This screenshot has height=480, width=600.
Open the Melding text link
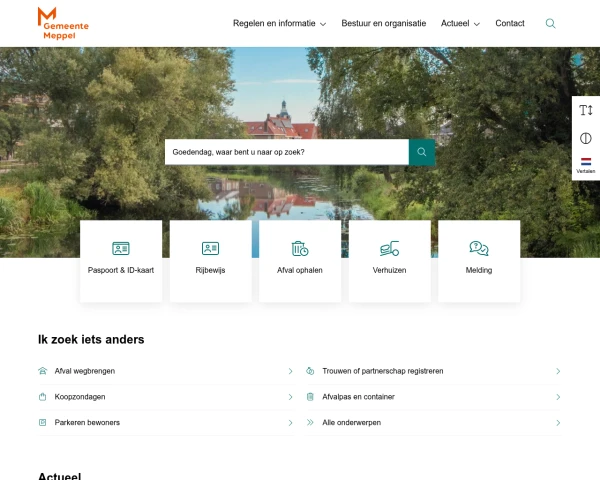479,270
